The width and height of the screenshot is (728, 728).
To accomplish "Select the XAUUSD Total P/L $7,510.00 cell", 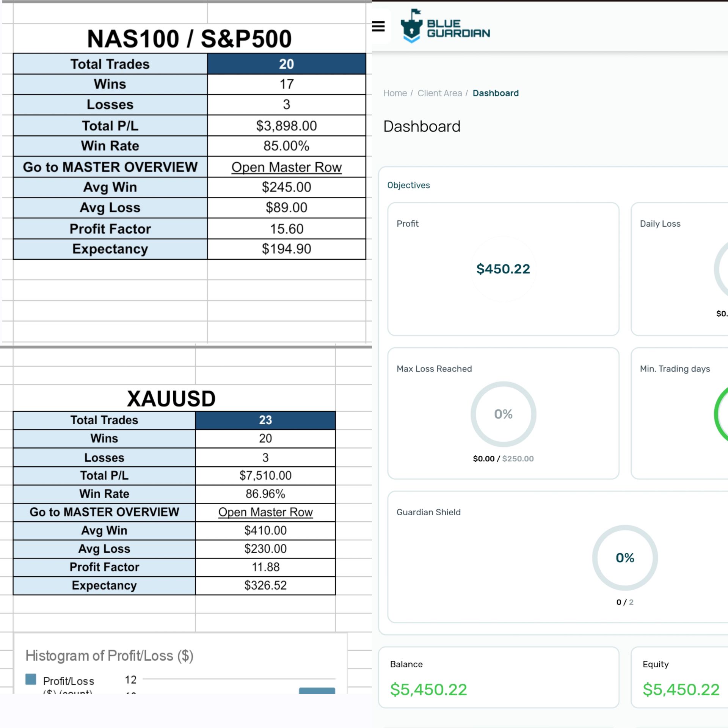I will click(x=265, y=475).
